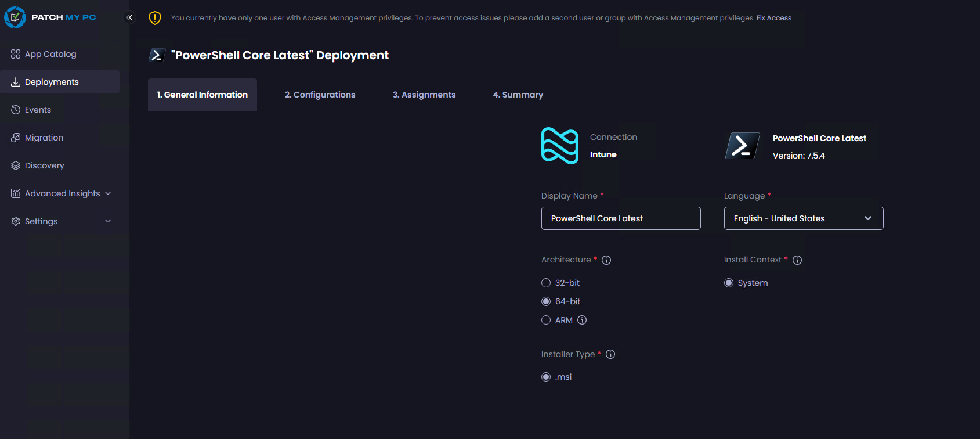Image resolution: width=980 pixels, height=439 pixels.
Task: Click the Installer Type info icon
Action: coord(610,354)
